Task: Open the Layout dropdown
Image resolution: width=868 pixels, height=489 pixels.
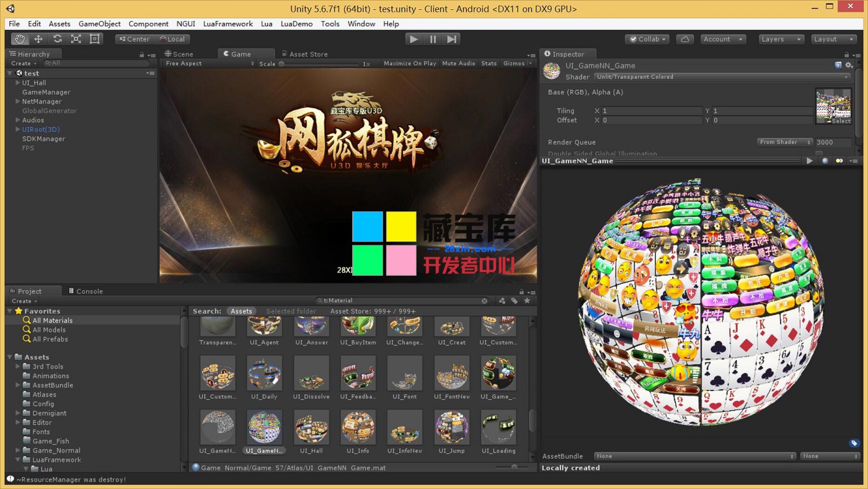Action: (x=834, y=39)
